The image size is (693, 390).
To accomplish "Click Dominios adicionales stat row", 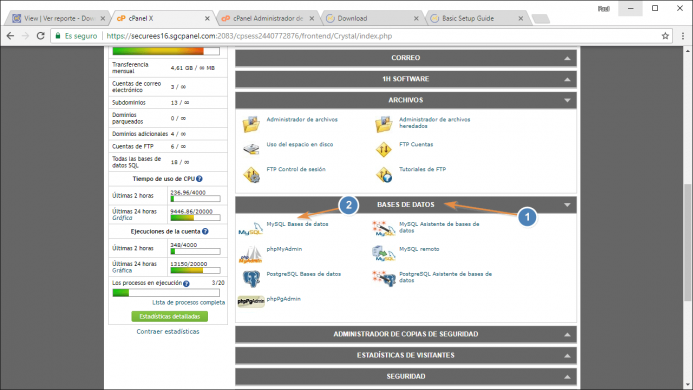I will tap(168, 134).
